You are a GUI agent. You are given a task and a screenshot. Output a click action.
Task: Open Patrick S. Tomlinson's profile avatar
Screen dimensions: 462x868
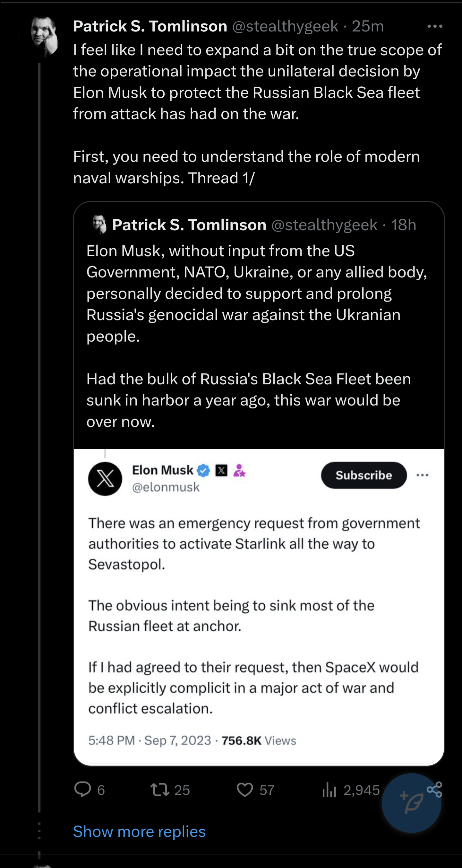45,36
